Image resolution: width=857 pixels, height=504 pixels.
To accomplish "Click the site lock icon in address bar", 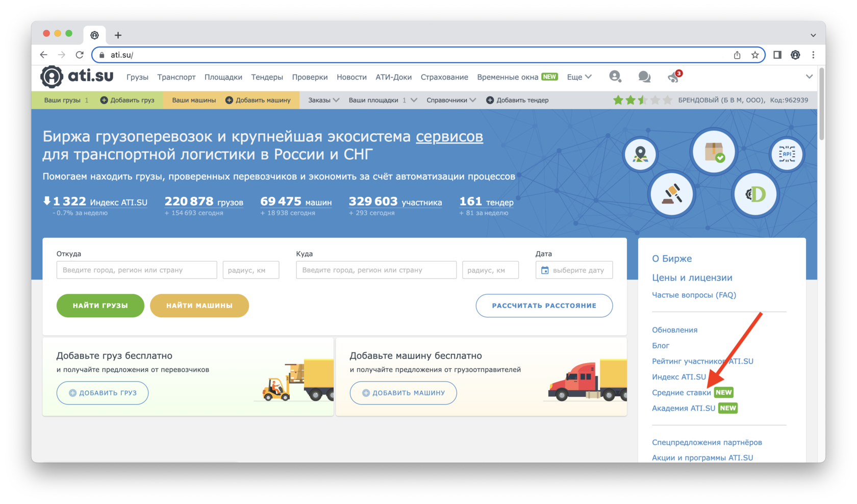I will 102,55.
